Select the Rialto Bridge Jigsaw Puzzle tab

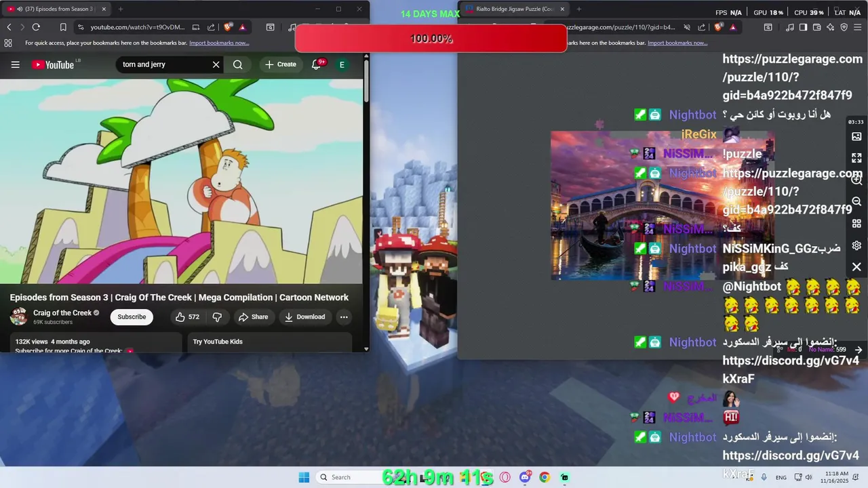(x=515, y=9)
